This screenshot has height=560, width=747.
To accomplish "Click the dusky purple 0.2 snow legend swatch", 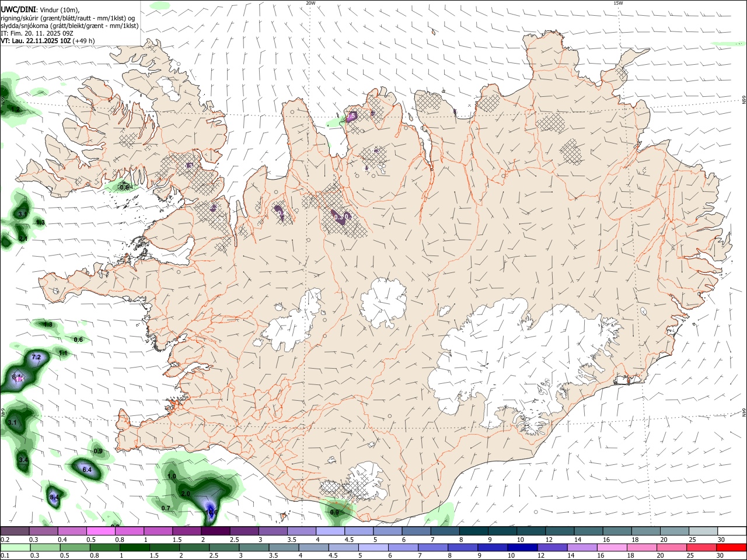I will 15,531.
